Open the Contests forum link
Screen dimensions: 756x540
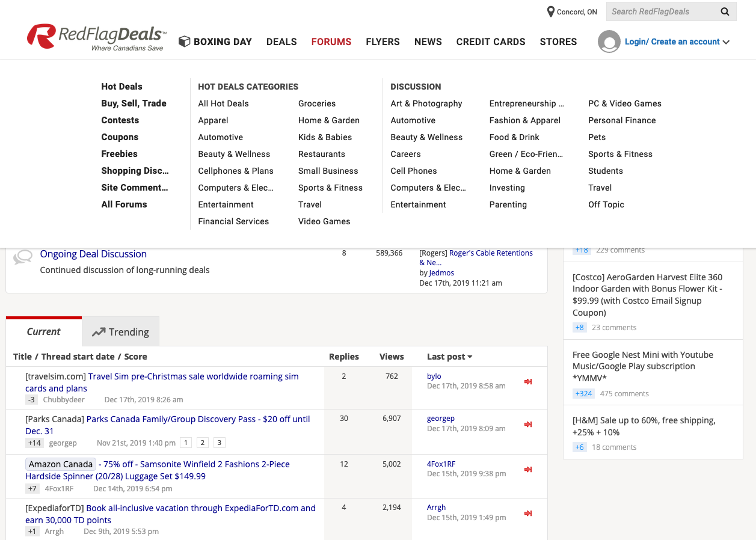(120, 120)
